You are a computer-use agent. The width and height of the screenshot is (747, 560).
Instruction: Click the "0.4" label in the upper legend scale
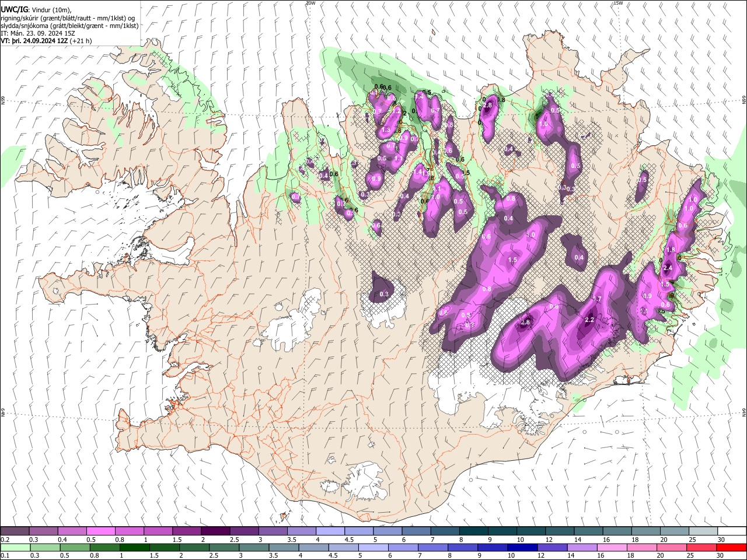(x=62, y=540)
